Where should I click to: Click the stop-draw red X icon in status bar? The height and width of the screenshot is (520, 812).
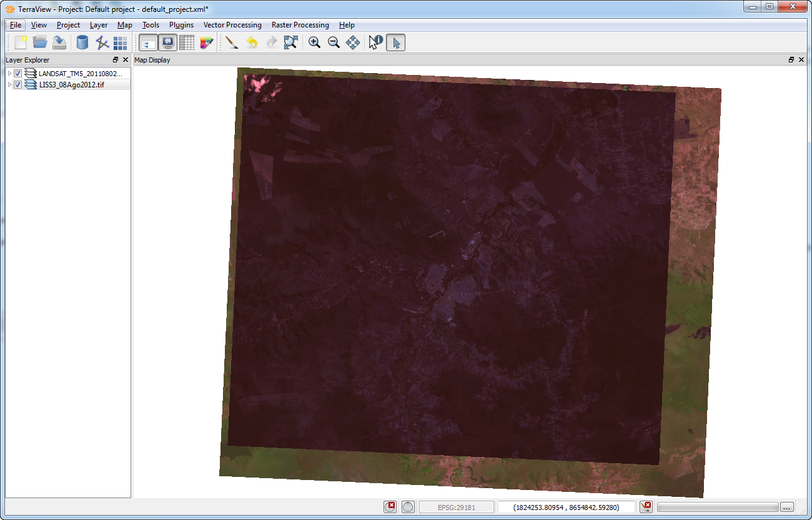[646, 507]
